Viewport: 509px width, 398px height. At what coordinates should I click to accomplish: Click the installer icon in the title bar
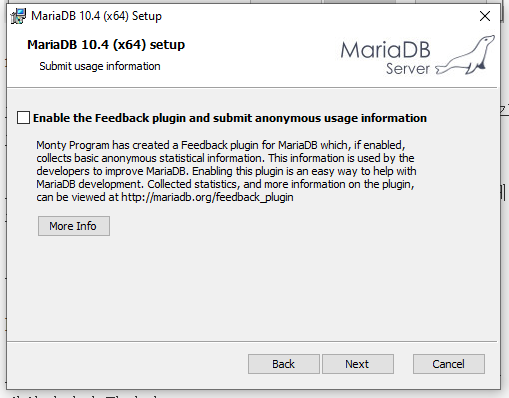[x=18, y=16]
